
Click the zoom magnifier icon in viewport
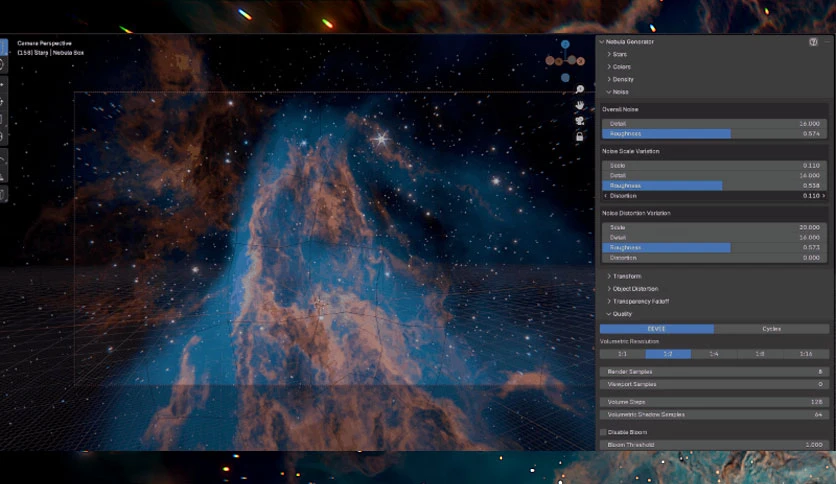tap(580, 90)
